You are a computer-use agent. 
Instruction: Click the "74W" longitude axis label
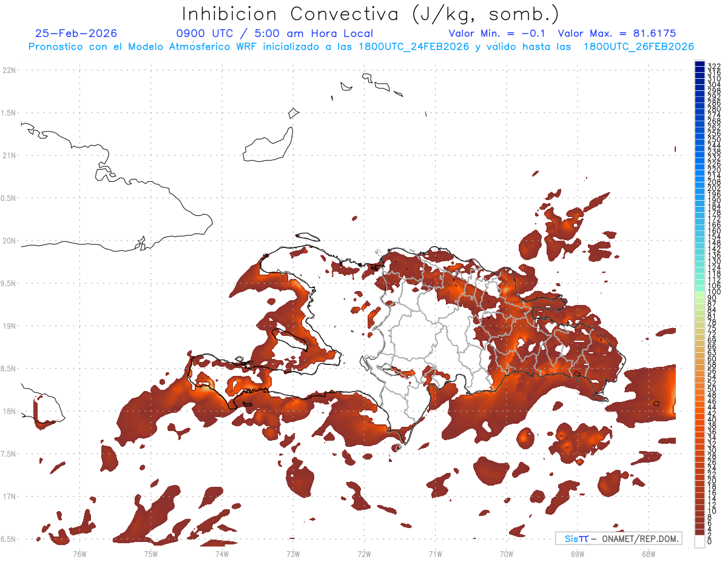click(221, 554)
